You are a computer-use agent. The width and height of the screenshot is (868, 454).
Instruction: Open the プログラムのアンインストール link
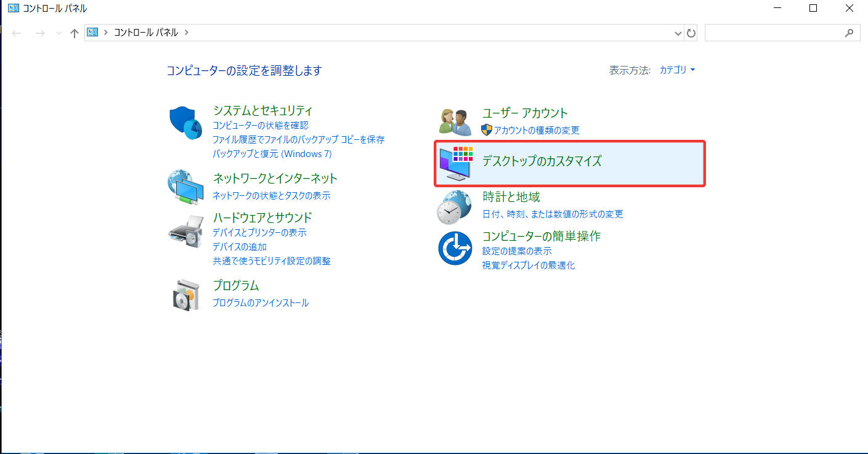coord(261,303)
